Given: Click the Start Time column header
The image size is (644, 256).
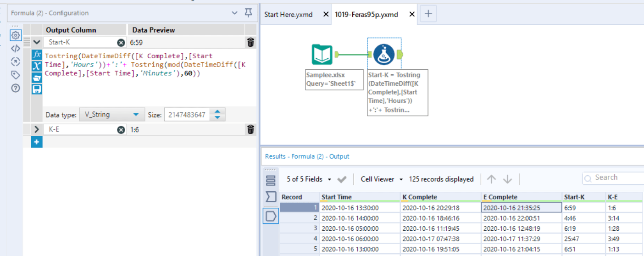Looking at the screenshot, I should (x=360, y=197).
